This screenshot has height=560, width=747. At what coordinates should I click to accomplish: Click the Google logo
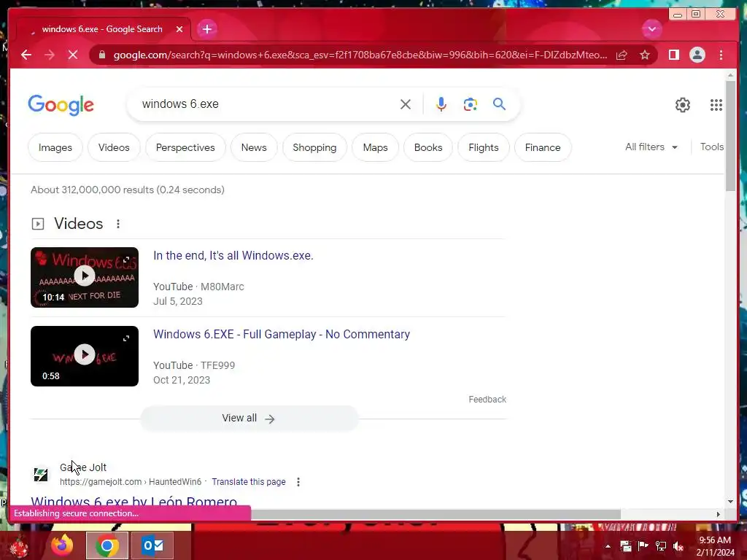61,105
